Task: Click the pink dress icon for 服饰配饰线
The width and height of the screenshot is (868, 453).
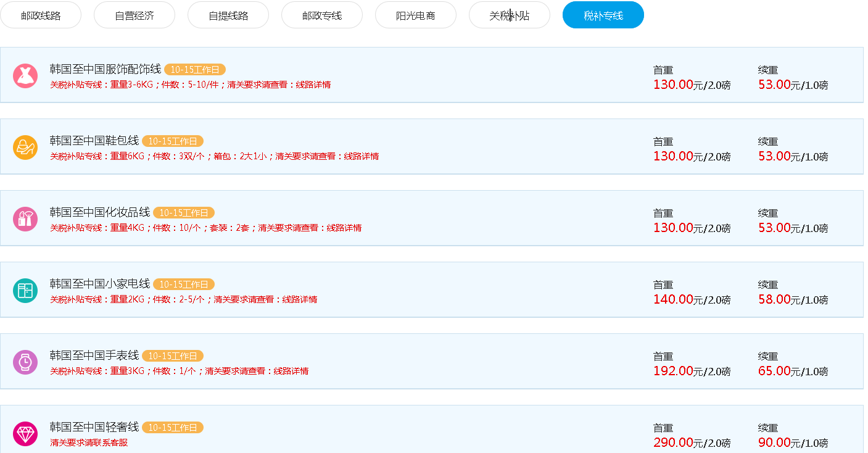Action: coord(25,76)
